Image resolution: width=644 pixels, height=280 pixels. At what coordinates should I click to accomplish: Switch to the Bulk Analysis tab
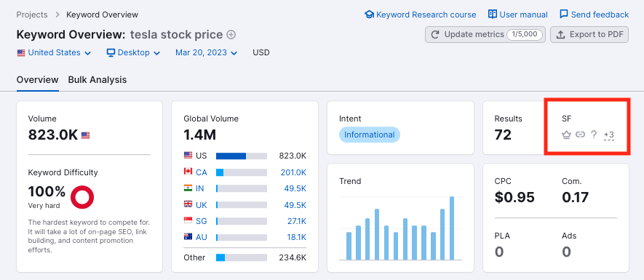click(x=98, y=80)
